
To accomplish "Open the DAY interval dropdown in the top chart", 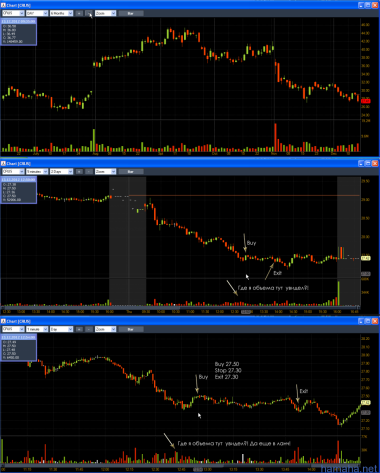I will tap(37, 13).
